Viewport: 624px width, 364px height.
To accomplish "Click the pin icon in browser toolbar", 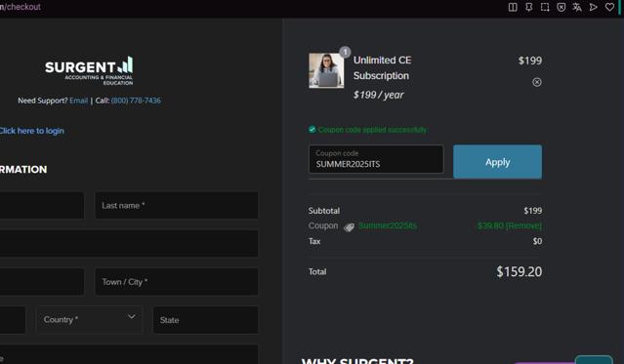I will [529, 7].
